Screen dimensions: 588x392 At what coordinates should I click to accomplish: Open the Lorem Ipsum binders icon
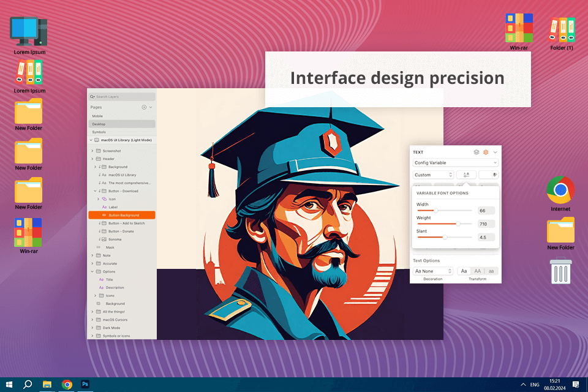point(29,72)
